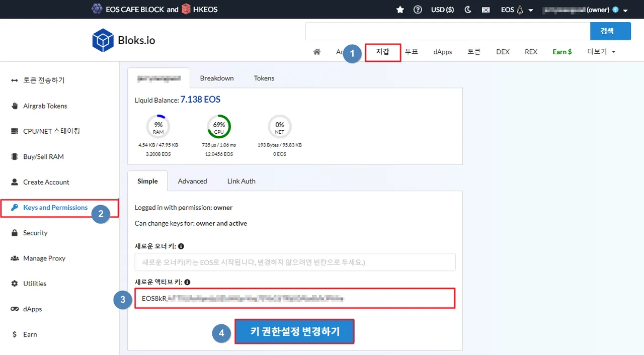
Task: Switch to the Tokens tab
Action: pyautogui.click(x=264, y=78)
